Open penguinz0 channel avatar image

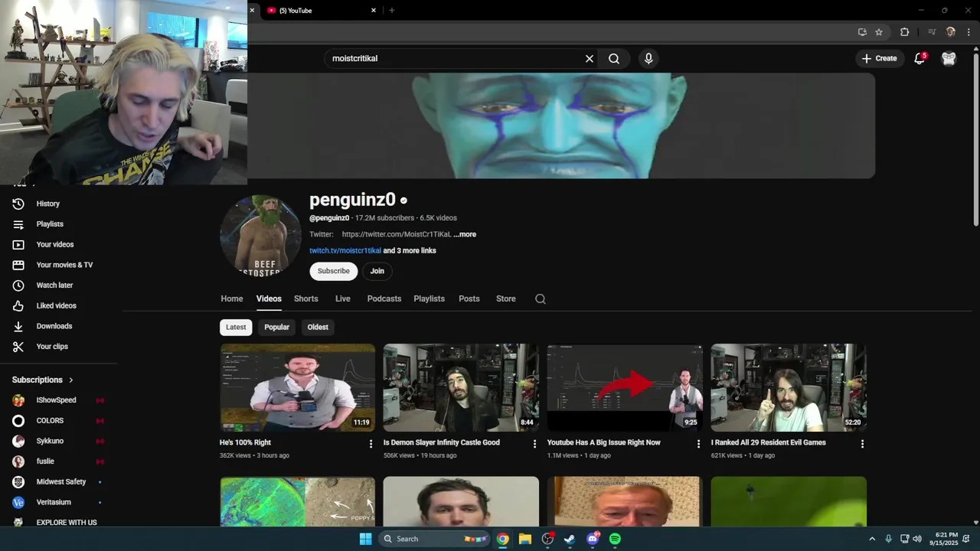coord(260,236)
